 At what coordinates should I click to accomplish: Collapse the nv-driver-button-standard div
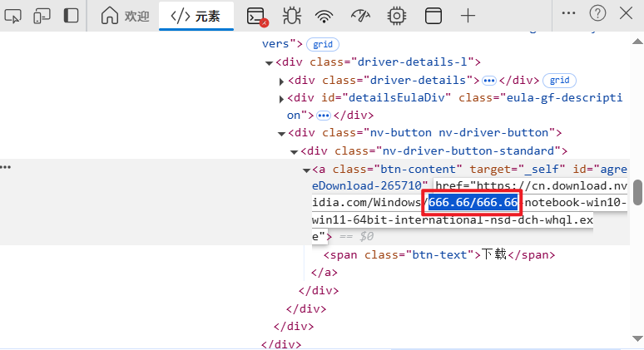(295, 151)
